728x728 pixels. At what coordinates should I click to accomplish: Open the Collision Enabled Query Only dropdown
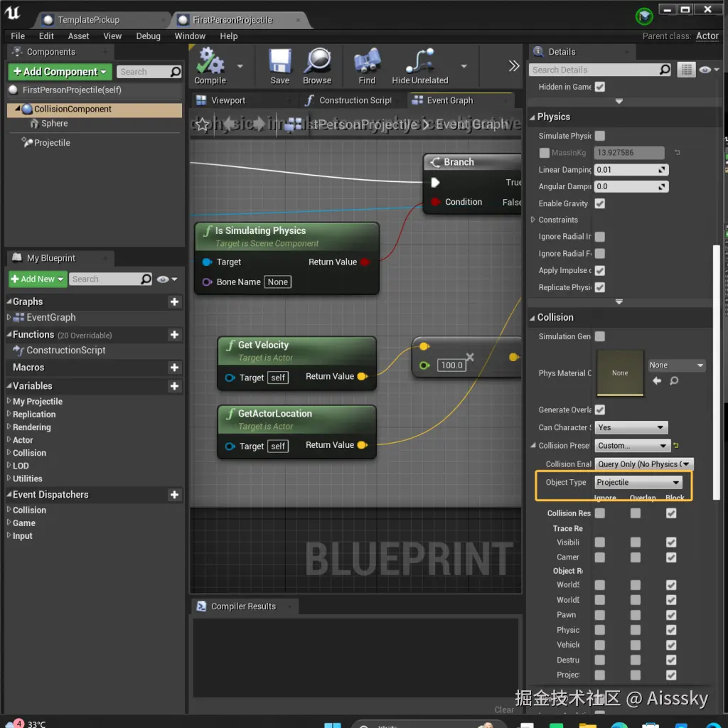point(643,464)
